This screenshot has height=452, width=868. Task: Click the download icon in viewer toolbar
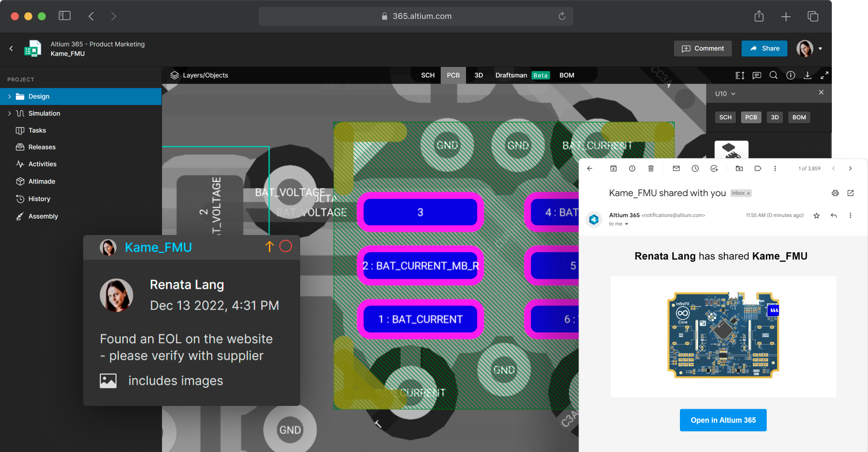(x=807, y=75)
